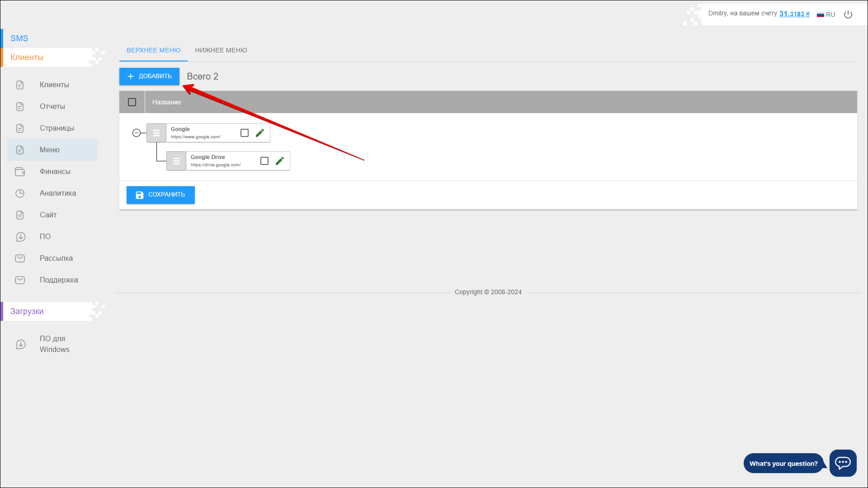Click the drag handle of Google item
Viewport: 868px width, 488px height.
point(156,133)
